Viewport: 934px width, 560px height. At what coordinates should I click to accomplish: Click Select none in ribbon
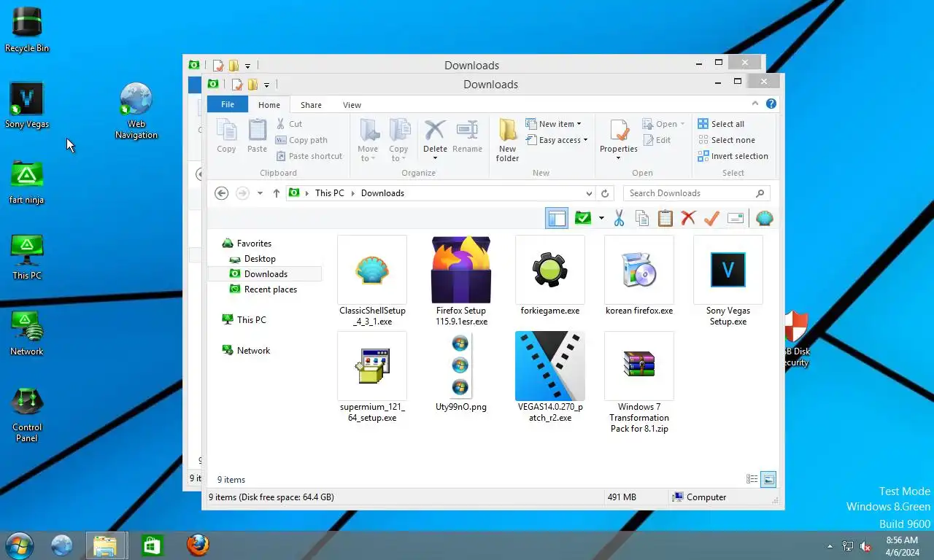726,140
